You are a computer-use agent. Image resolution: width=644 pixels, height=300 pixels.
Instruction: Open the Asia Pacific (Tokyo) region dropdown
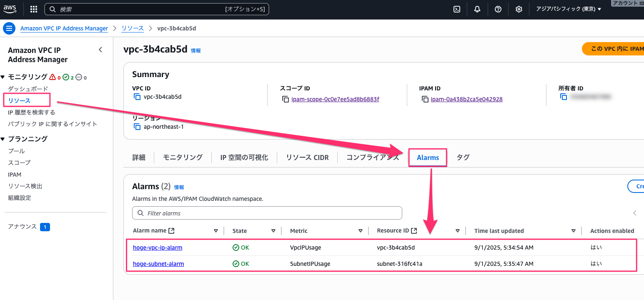point(569,9)
